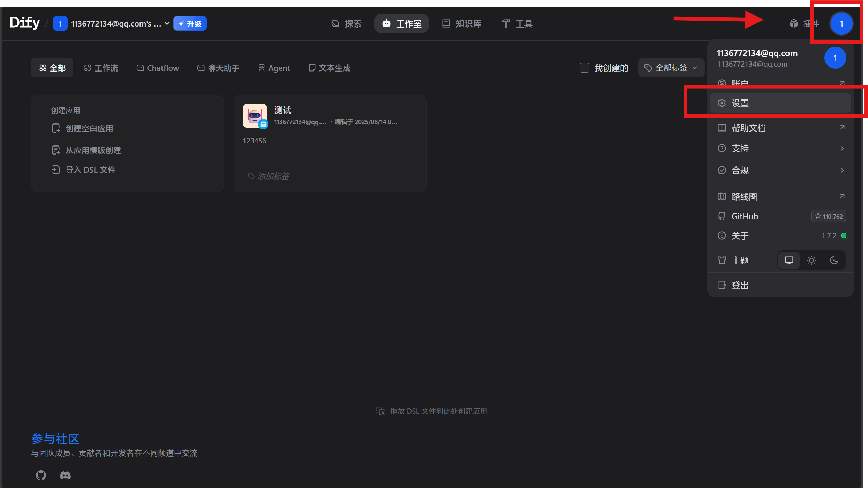The width and height of the screenshot is (868, 488).
Task: Expand the 全部标签 tag filter dropdown
Action: (671, 68)
